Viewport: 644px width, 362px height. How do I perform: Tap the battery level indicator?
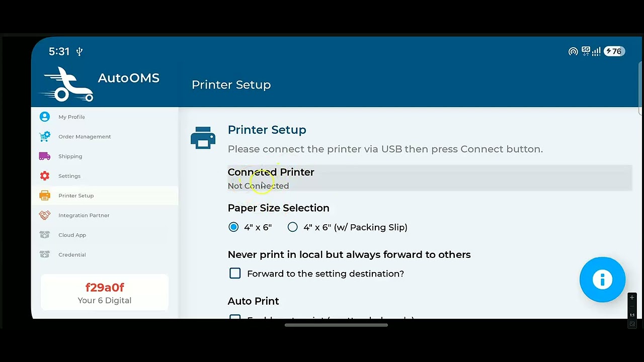614,51
